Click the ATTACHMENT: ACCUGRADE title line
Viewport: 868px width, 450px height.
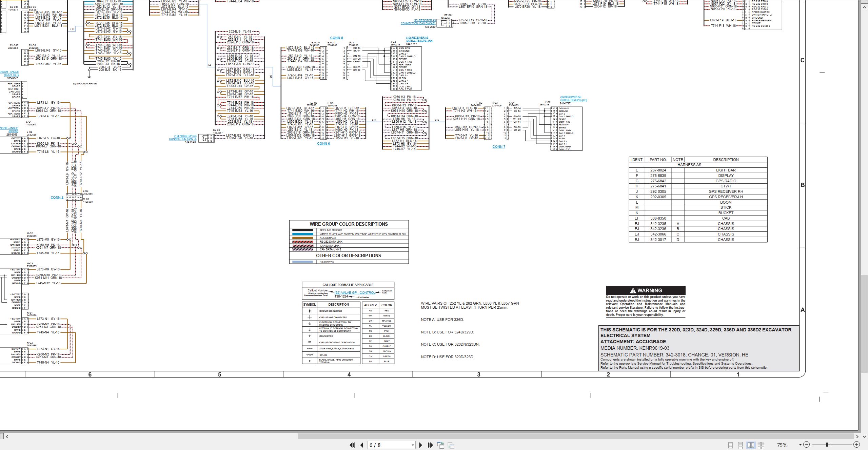[633, 342]
